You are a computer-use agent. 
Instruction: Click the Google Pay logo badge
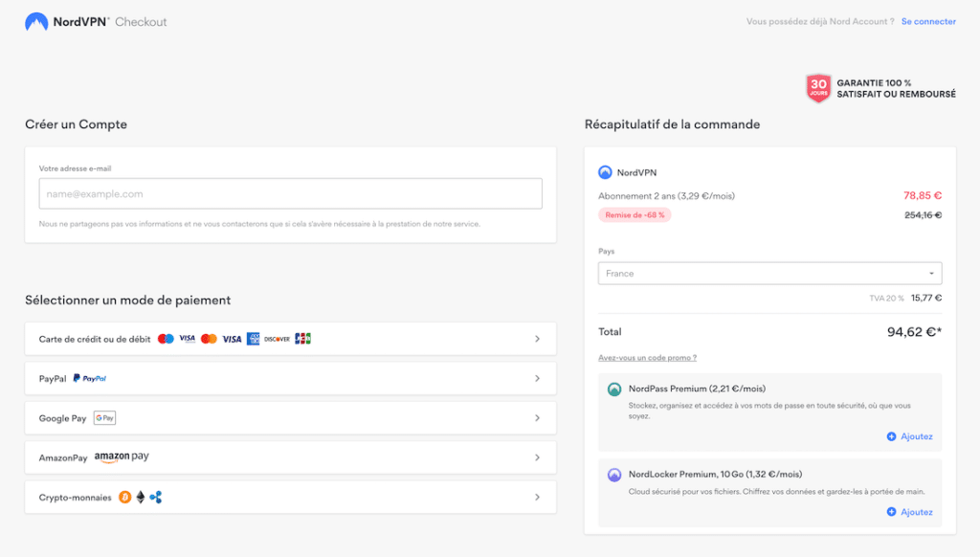coord(104,418)
